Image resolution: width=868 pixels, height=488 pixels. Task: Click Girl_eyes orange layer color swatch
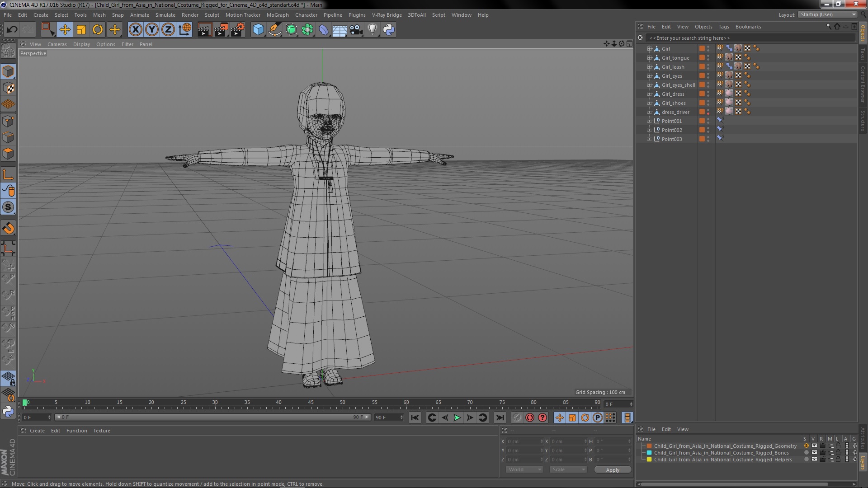pyautogui.click(x=702, y=75)
